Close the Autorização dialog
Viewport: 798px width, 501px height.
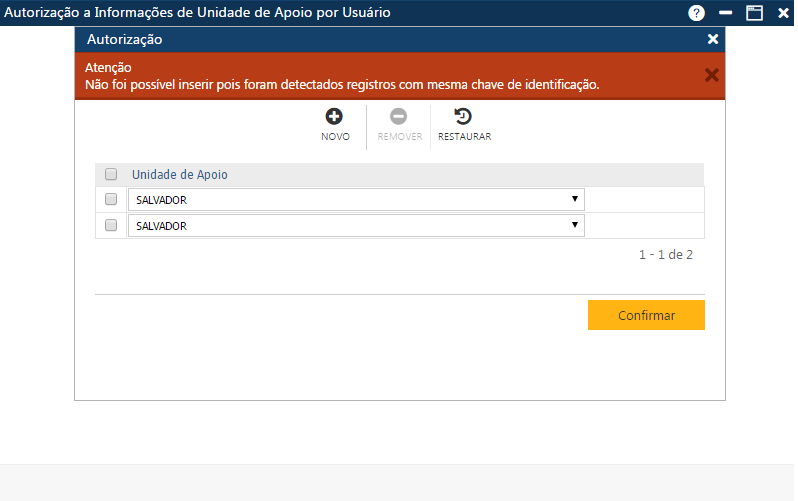click(x=713, y=39)
